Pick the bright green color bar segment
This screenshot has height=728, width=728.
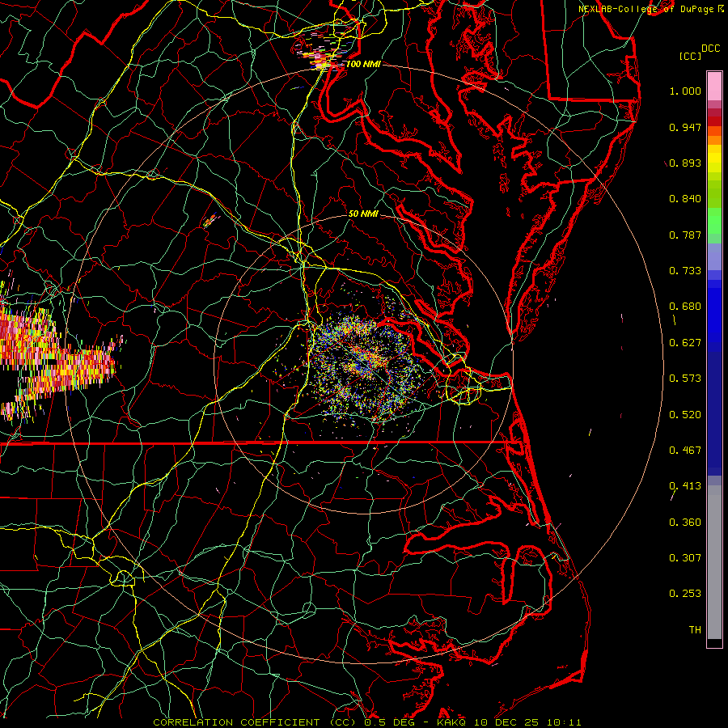tap(714, 221)
